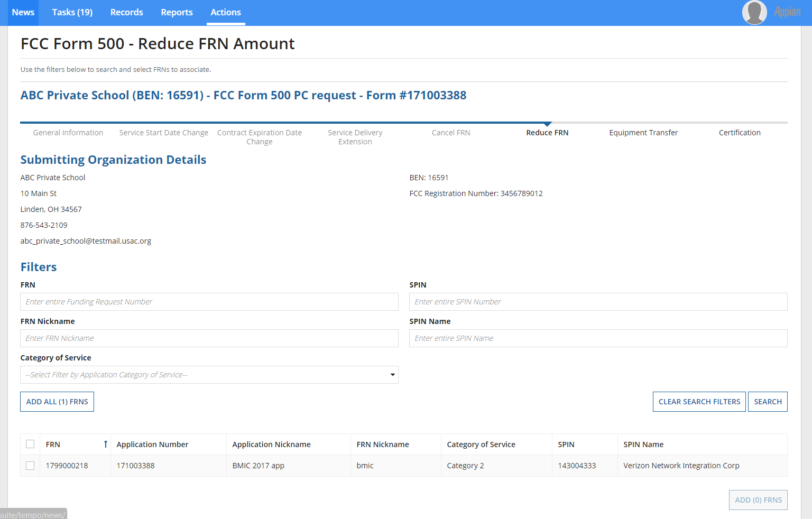Open the Tasks (19) tab
This screenshot has width=812, height=519.
(72, 12)
